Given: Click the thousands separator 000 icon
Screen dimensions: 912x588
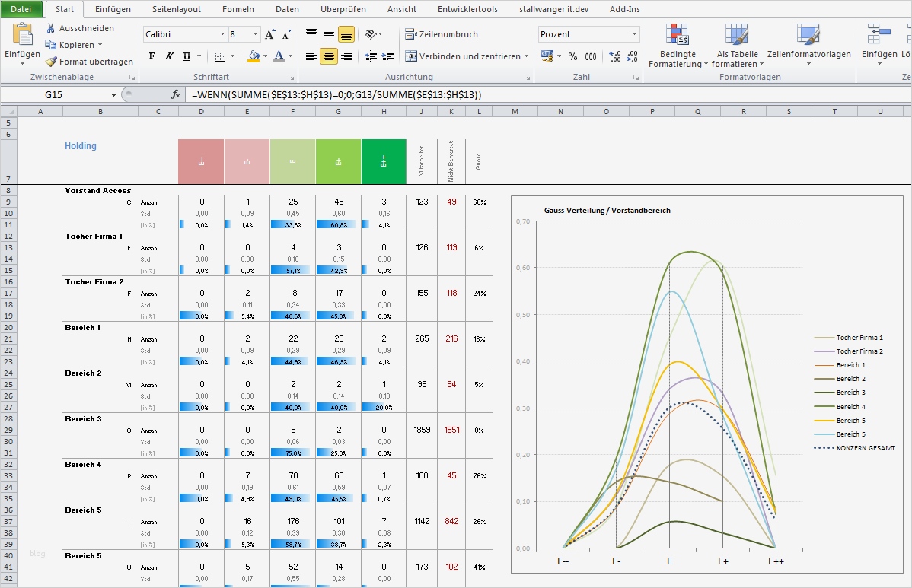Looking at the screenshot, I should click(x=591, y=56).
